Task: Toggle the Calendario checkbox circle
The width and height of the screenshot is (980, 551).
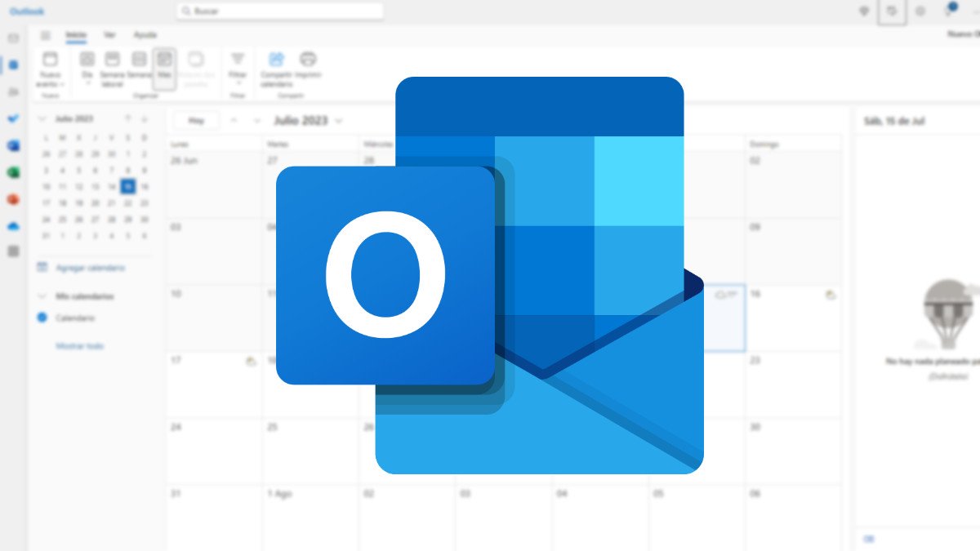Action: pos(42,318)
